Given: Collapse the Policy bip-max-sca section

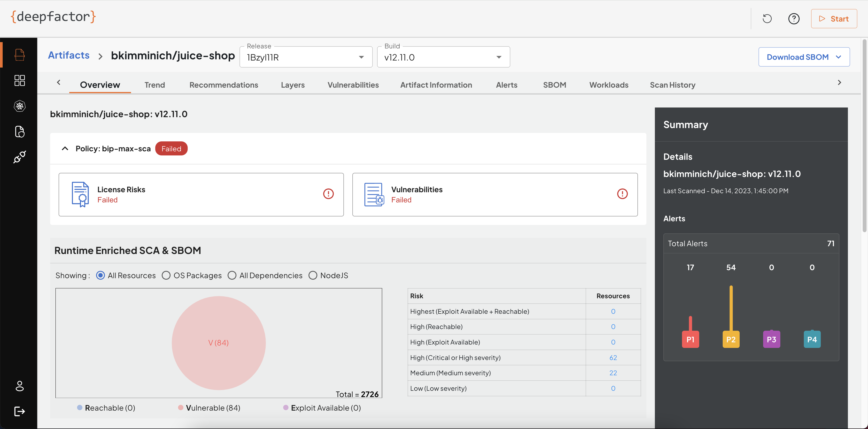Looking at the screenshot, I should pyautogui.click(x=65, y=148).
